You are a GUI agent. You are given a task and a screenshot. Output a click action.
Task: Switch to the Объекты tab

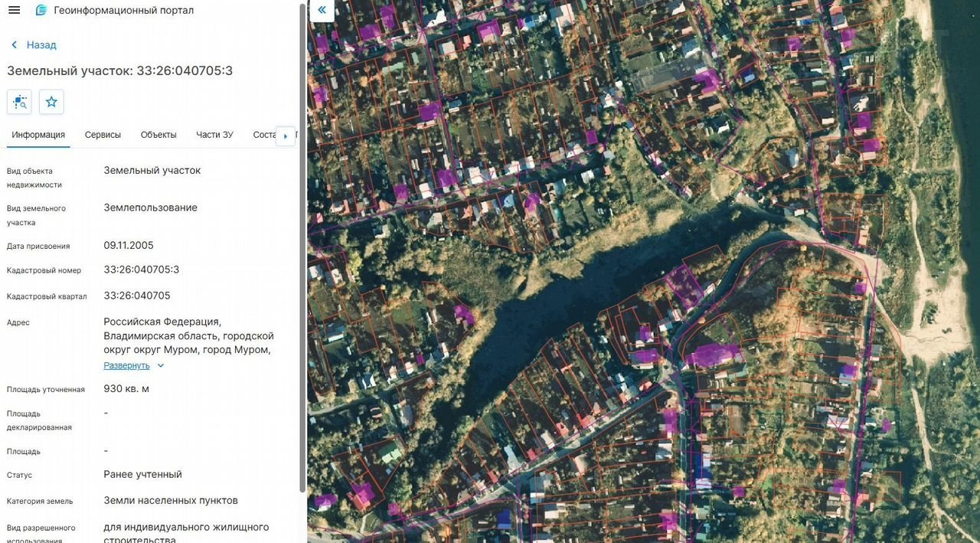click(158, 135)
